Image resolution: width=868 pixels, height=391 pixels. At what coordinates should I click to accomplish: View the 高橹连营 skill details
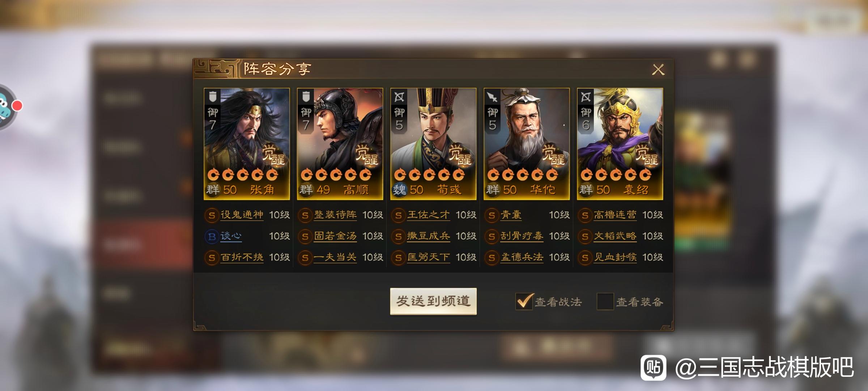615,215
